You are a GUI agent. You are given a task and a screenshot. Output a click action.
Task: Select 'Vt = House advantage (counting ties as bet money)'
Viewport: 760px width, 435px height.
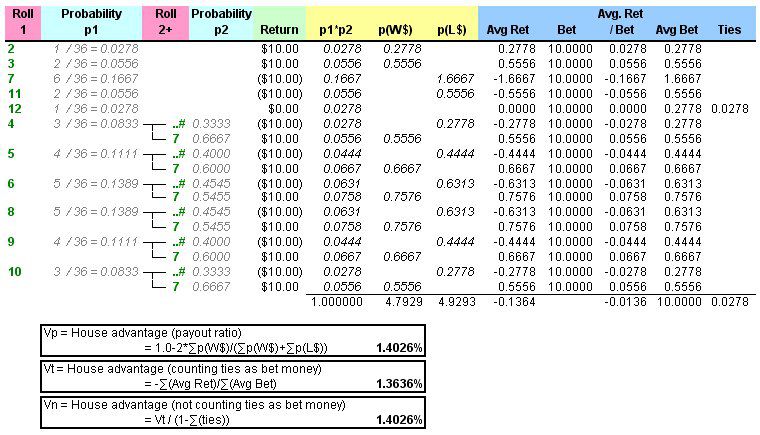(x=182, y=369)
